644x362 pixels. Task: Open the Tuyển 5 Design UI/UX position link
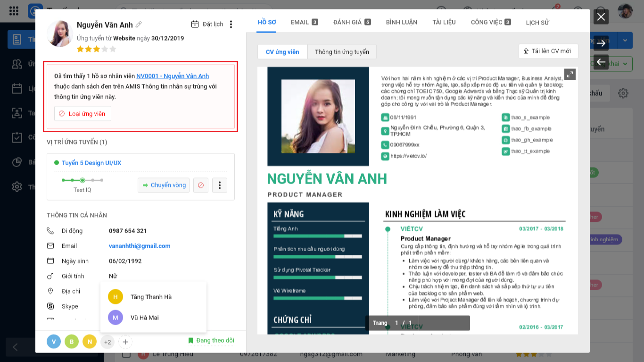pyautogui.click(x=91, y=163)
